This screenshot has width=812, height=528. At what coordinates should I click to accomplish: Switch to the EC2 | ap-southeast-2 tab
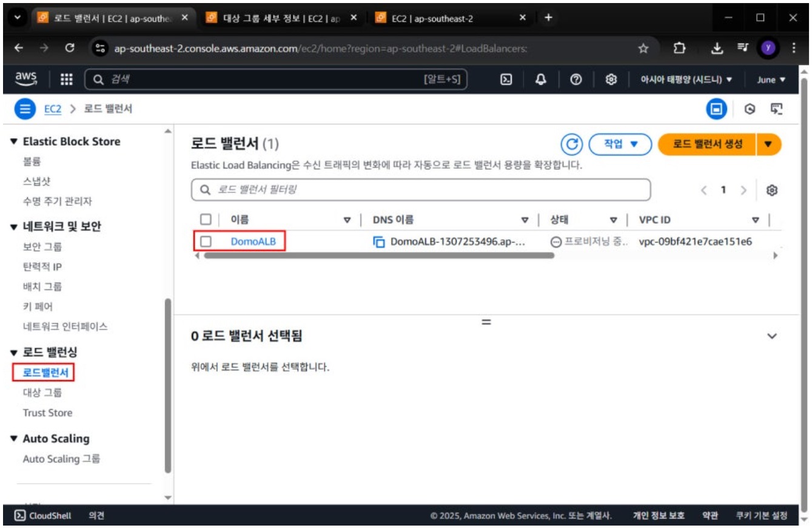coord(450,18)
